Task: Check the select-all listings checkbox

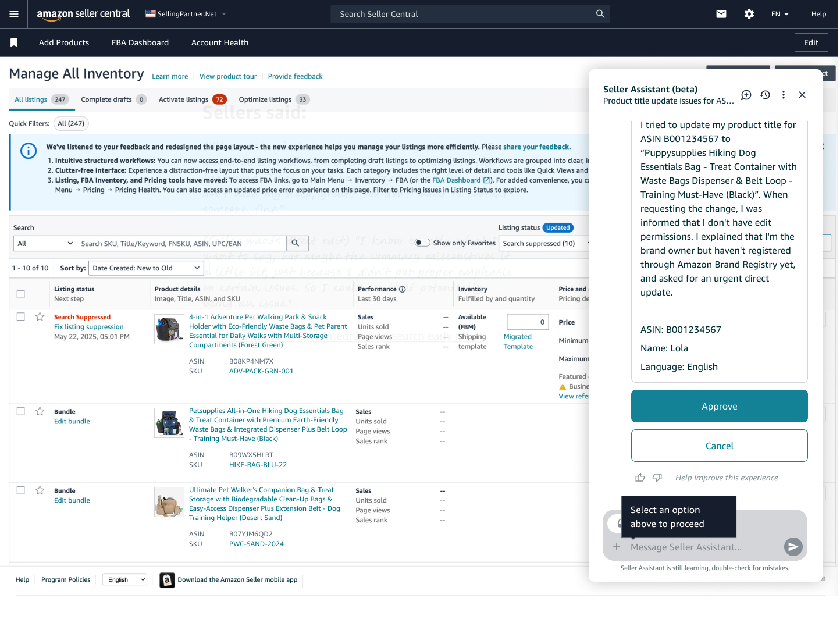Action: coord(21,294)
